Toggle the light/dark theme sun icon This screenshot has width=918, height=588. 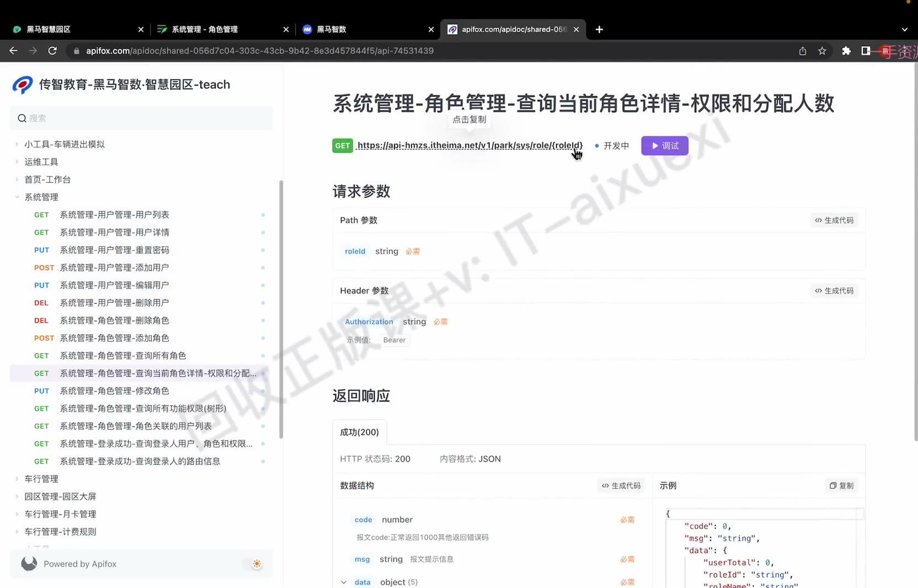(x=257, y=564)
